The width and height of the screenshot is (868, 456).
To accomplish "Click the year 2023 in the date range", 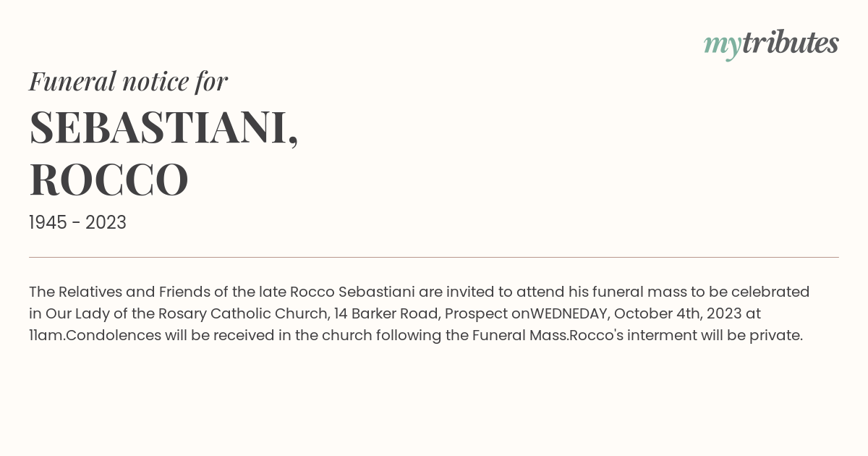I will point(106,223).
